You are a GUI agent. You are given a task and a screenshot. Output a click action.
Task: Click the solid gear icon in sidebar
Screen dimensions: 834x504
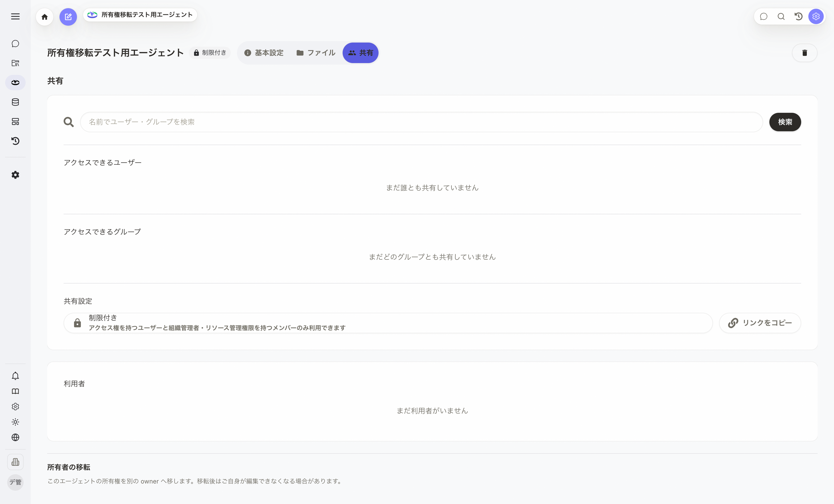pos(15,175)
